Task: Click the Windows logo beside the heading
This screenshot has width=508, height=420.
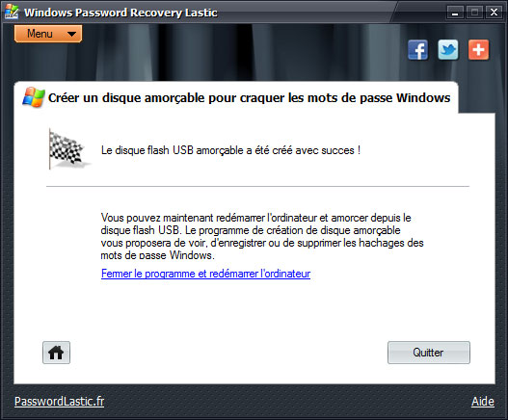Action: 34,97
